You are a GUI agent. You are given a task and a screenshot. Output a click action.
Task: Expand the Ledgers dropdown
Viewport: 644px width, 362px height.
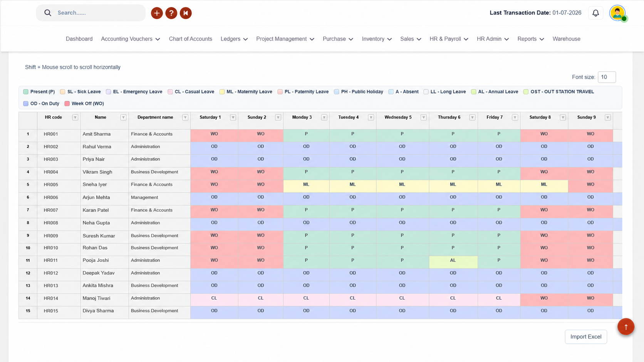point(234,39)
